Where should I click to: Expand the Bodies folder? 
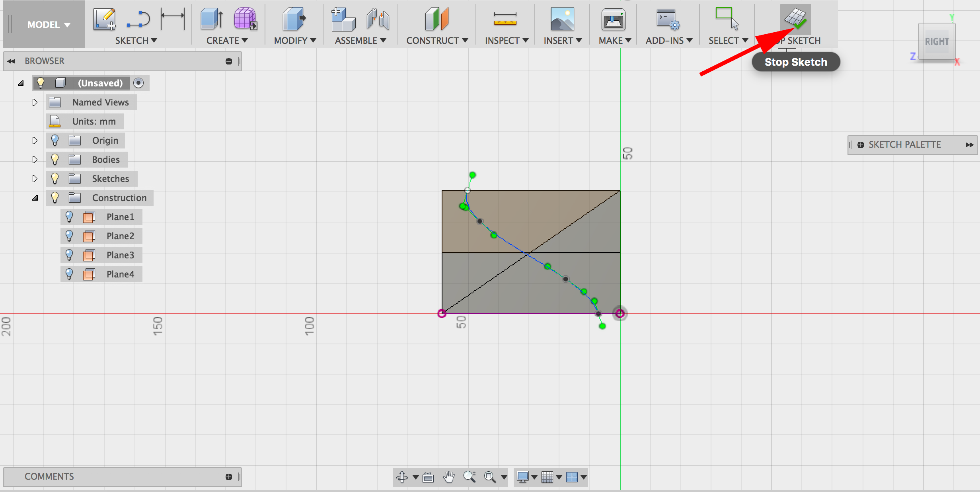tap(35, 160)
